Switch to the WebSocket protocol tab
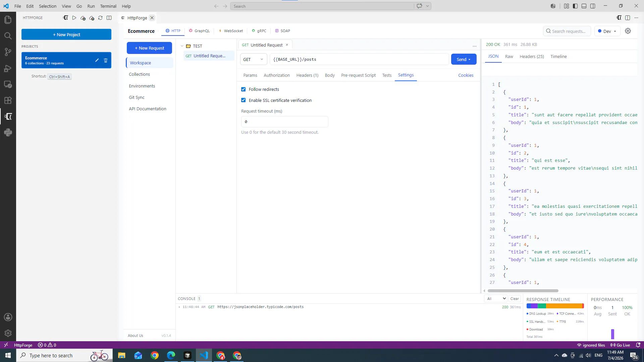 pos(231,31)
